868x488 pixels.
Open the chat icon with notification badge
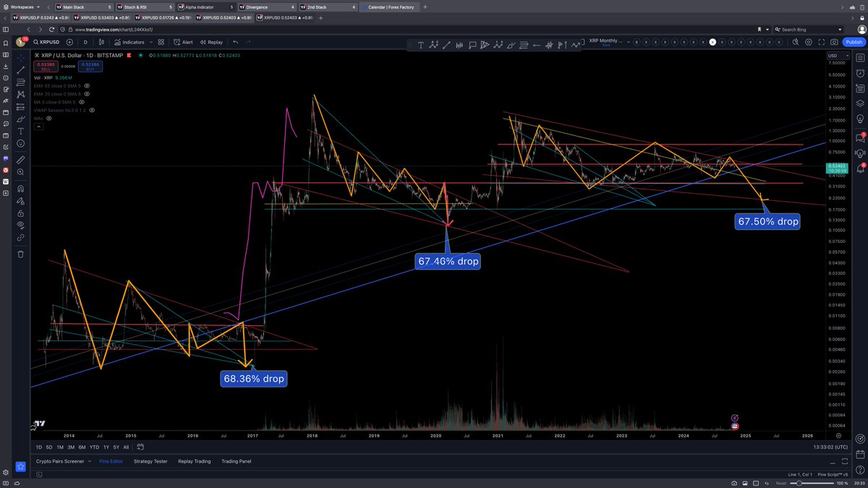(861, 138)
